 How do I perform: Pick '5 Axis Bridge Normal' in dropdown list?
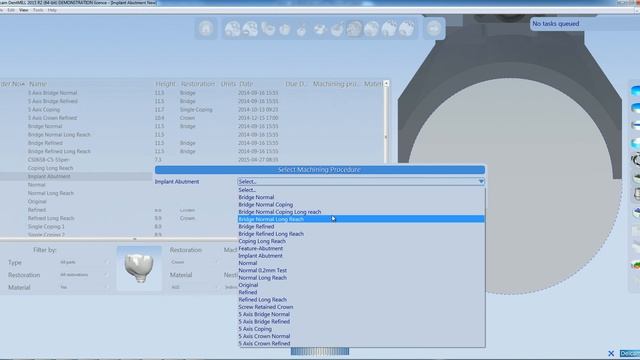361,314
